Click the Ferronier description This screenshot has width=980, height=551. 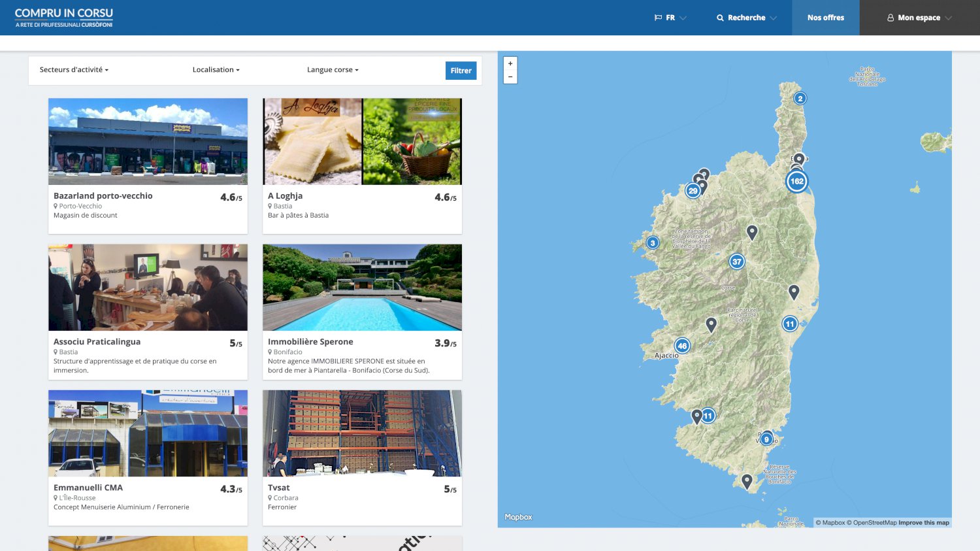pyautogui.click(x=282, y=507)
